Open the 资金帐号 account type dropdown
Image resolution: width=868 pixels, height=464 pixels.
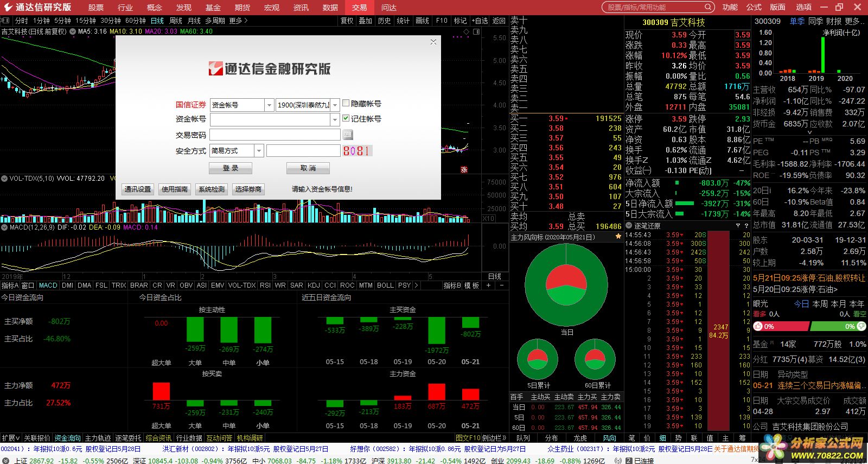269,105
